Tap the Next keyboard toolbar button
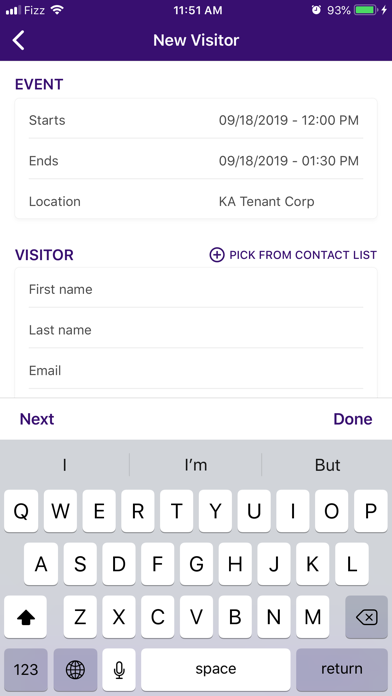This screenshot has width=392, height=696. click(x=37, y=419)
